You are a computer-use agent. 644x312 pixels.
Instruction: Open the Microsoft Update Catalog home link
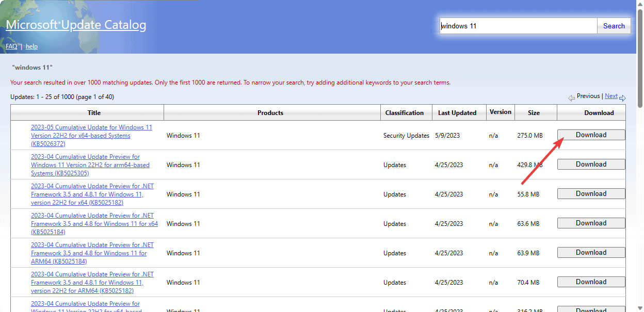click(76, 25)
